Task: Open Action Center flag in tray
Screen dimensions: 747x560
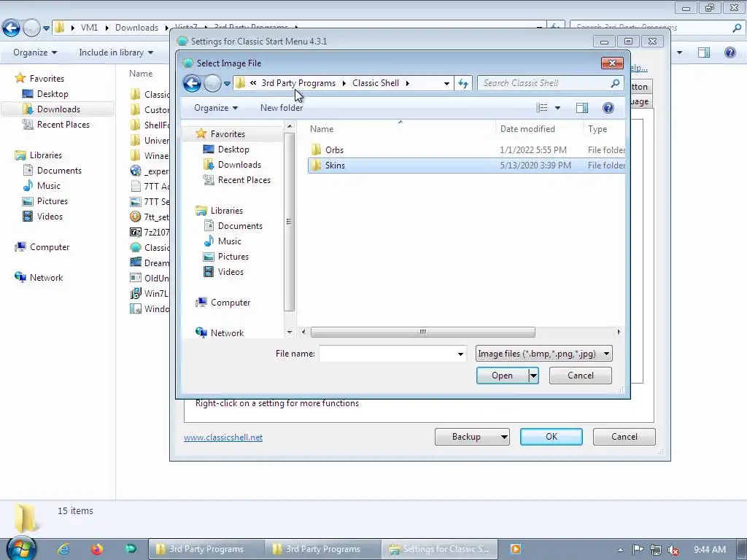Action: point(638,550)
